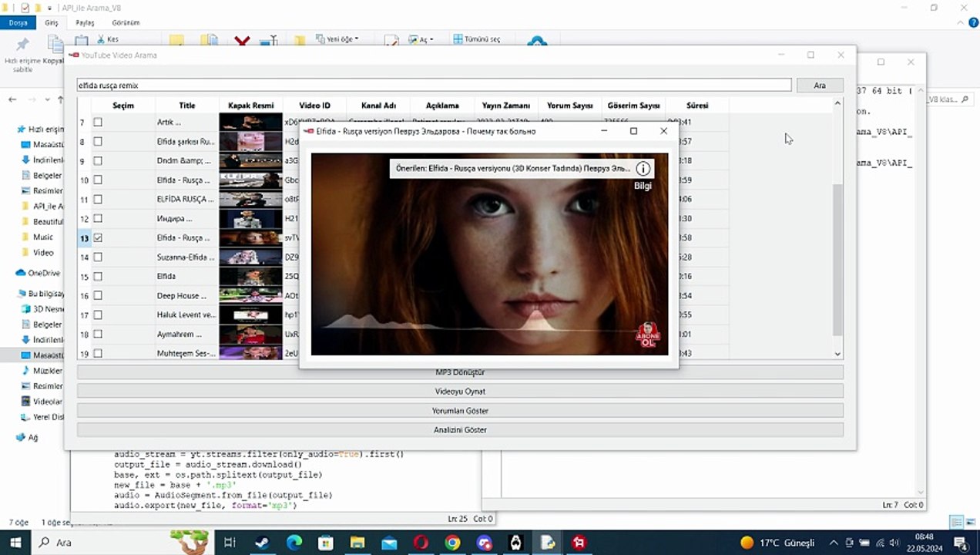
Task: Switch to Giriş tab in Explorer
Action: 51,22
